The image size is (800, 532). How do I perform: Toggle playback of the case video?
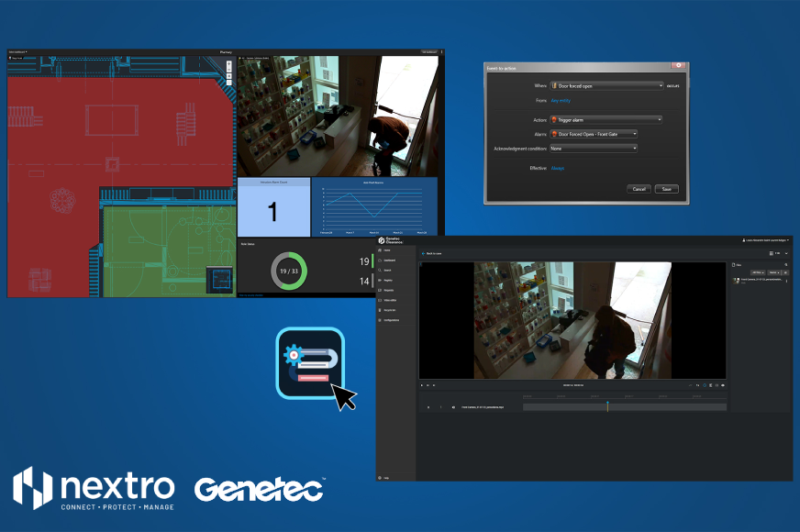point(421,384)
